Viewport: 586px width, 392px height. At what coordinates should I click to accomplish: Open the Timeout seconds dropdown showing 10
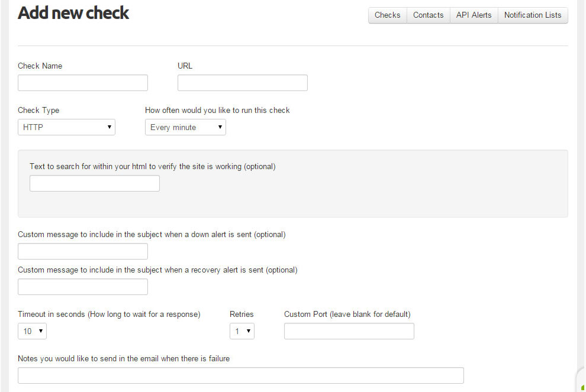[32, 331]
